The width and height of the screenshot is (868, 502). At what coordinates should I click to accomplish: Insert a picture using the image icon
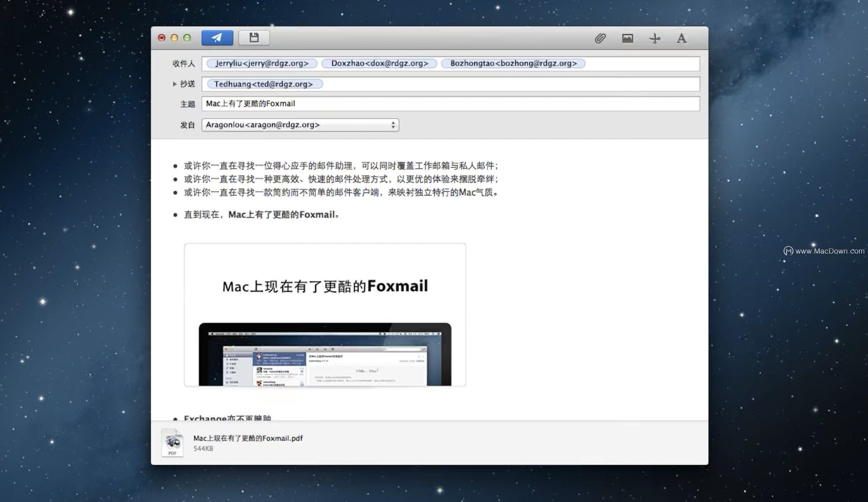[627, 38]
